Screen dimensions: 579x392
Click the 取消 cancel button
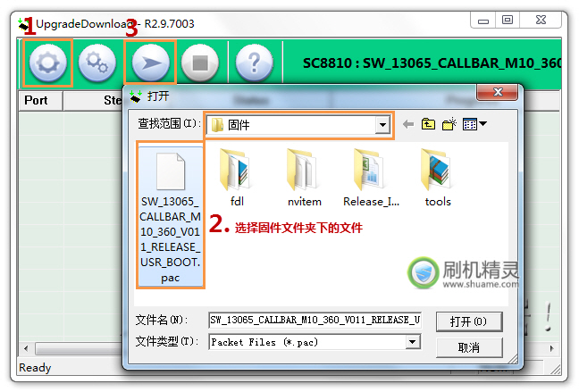[469, 347]
